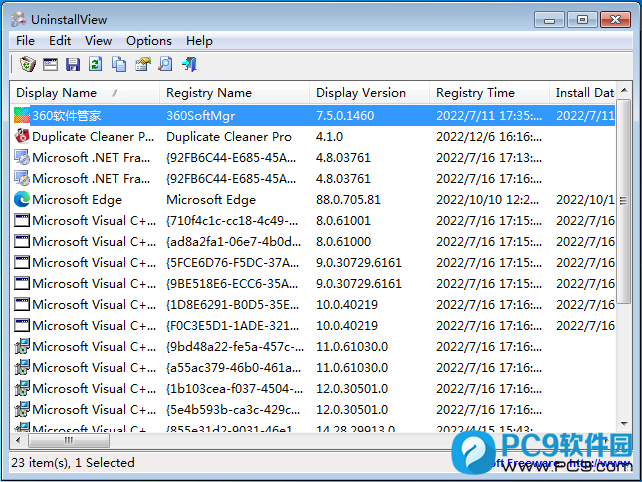Click the UninstallView title bar app icon
This screenshot has width=642, height=482.
coord(18,19)
